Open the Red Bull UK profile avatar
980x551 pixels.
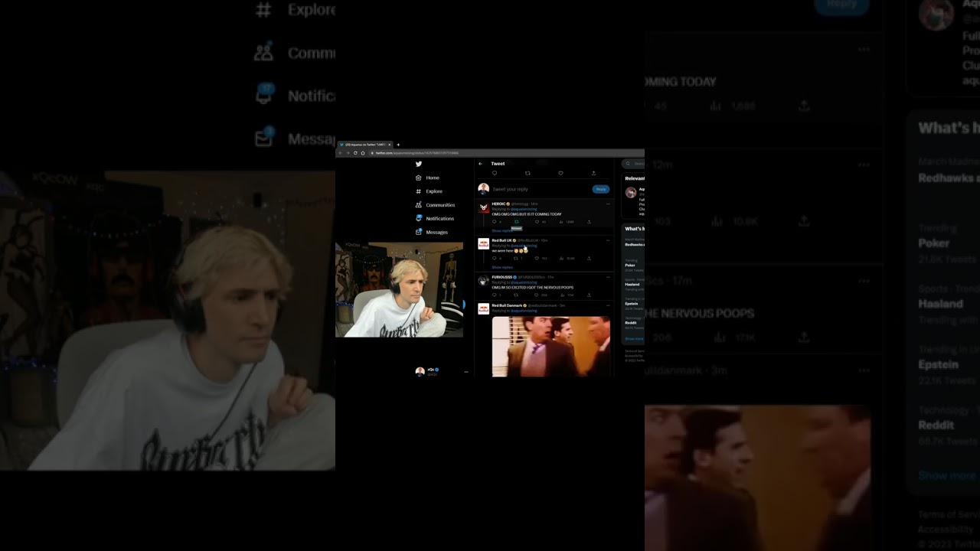[484, 244]
